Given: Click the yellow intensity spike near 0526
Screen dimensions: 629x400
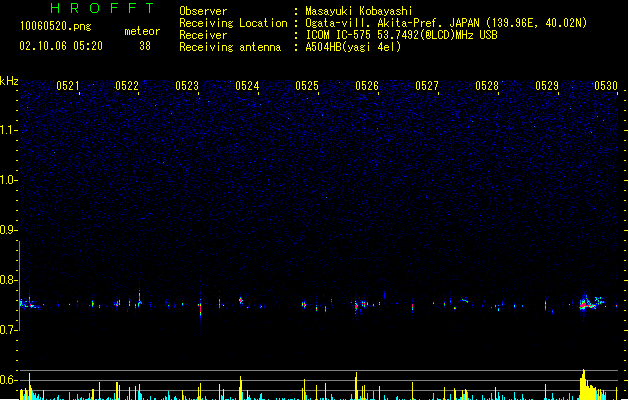Looking at the screenshot, I should [356, 386].
